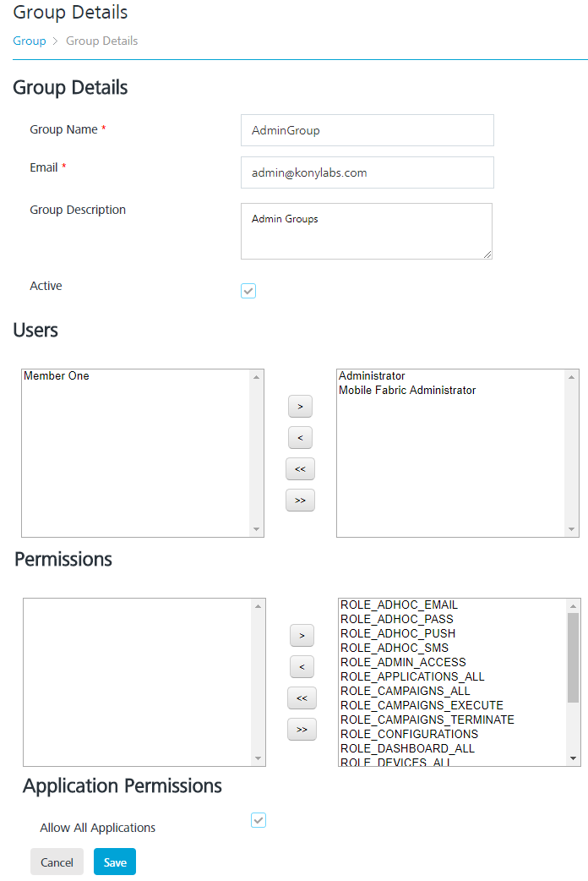Click double-right arrow under Permissions
Viewport: 588px width, 881px height.
(x=302, y=729)
